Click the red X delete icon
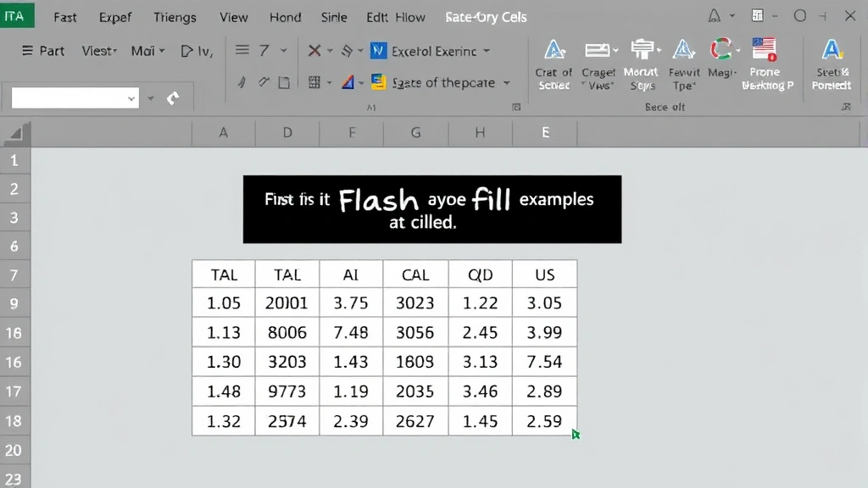The height and width of the screenshot is (488, 868). (313, 51)
